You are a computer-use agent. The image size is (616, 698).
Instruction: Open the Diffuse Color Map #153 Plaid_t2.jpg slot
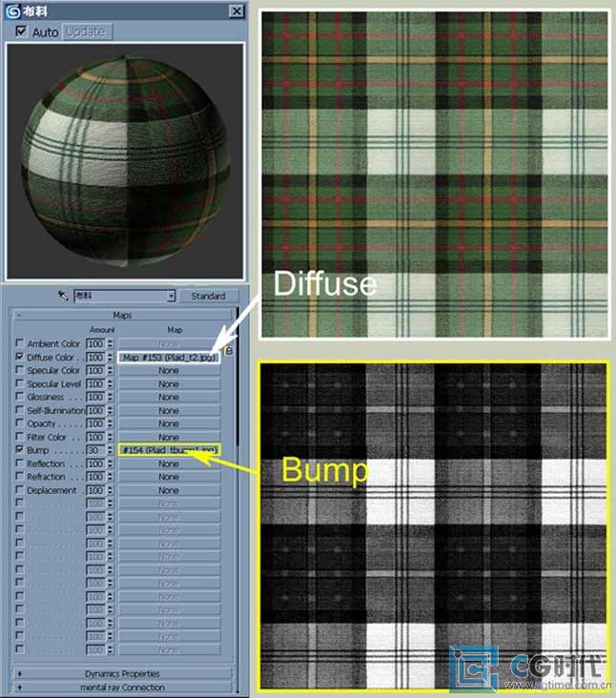[169, 358]
